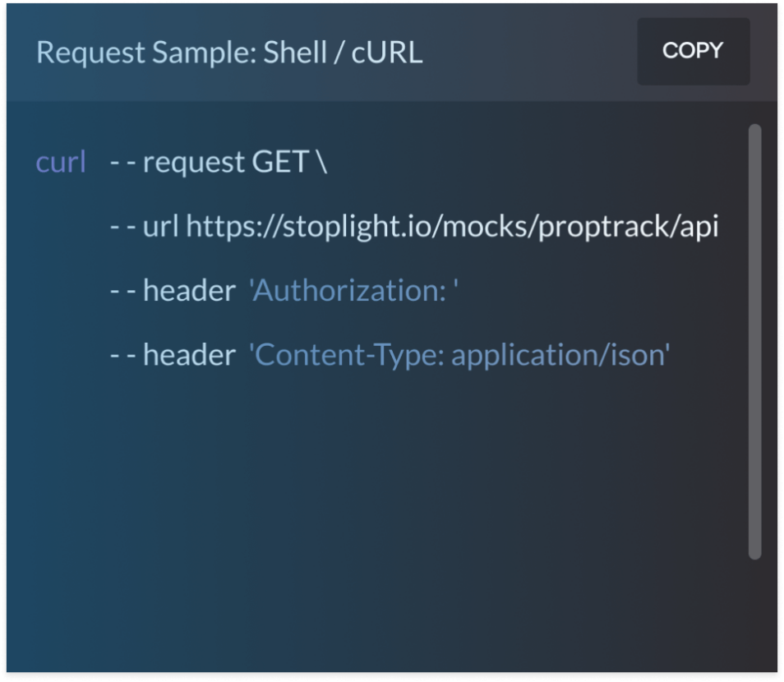
Task: Click the word 'GET' in request line
Action: [280, 162]
